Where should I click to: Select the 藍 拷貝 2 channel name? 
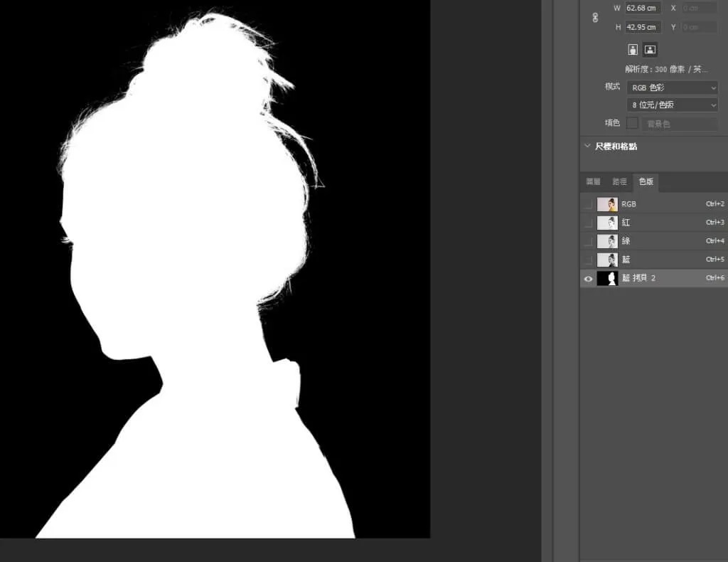pos(638,277)
